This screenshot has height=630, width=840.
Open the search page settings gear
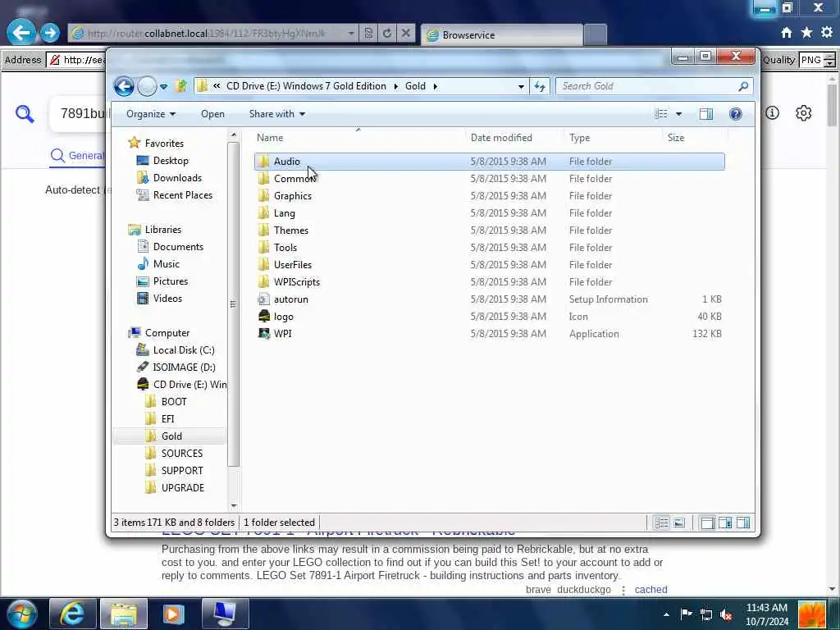click(803, 113)
